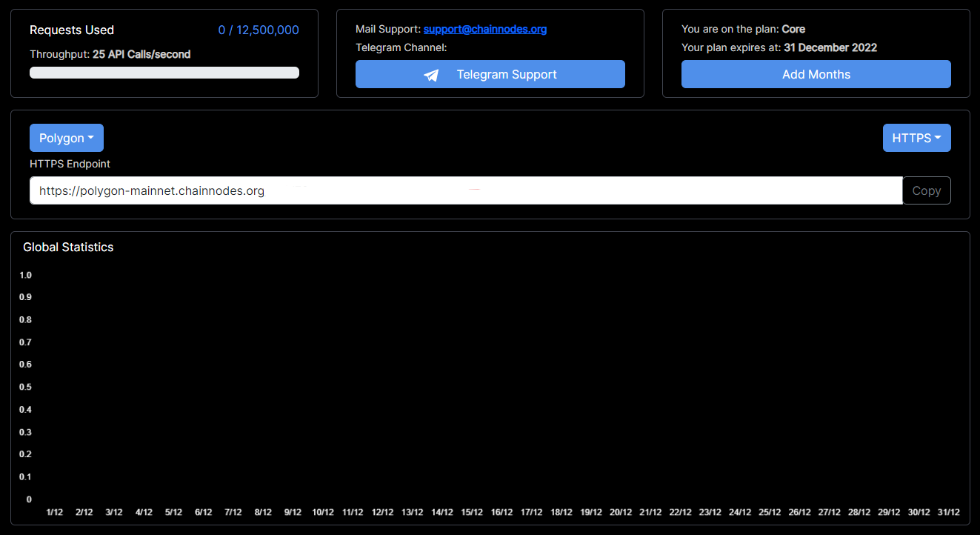Click the 1.0 value on y-axis
The height and width of the screenshot is (535, 980).
point(26,276)
